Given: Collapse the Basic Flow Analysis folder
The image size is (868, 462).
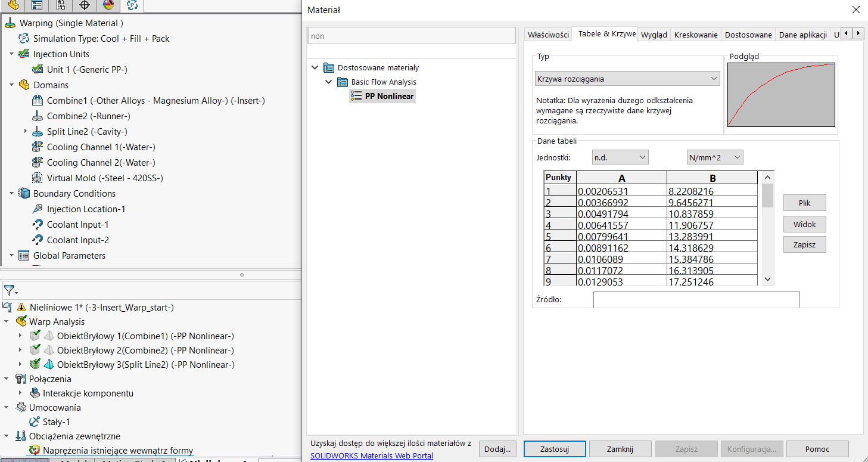Looking at the screenshot, I should pyautogui.click(x=328, y=82).
